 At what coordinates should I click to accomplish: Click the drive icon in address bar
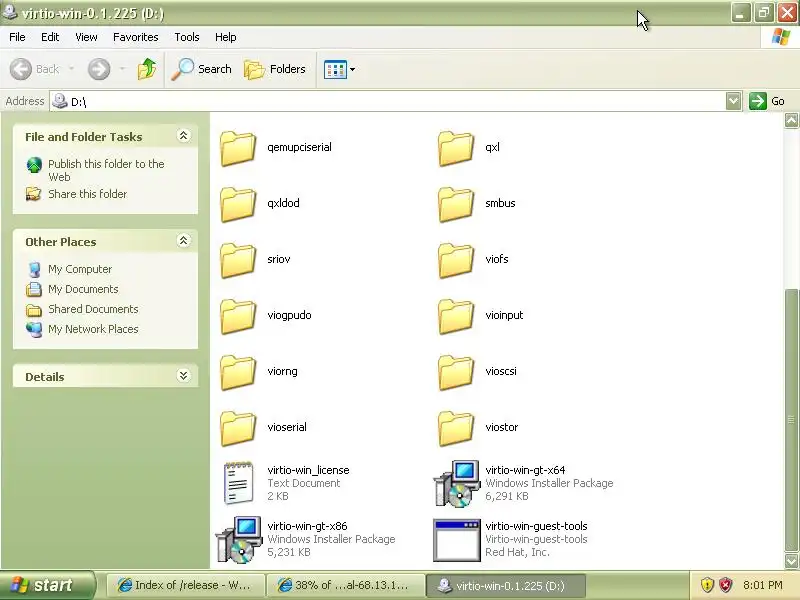(60, 101)
